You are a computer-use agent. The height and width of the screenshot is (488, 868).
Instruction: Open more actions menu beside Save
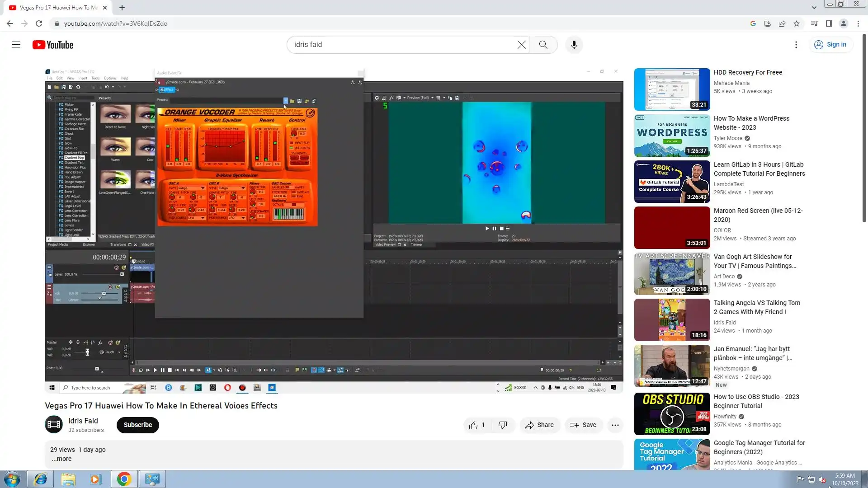[x=615, y=425]
